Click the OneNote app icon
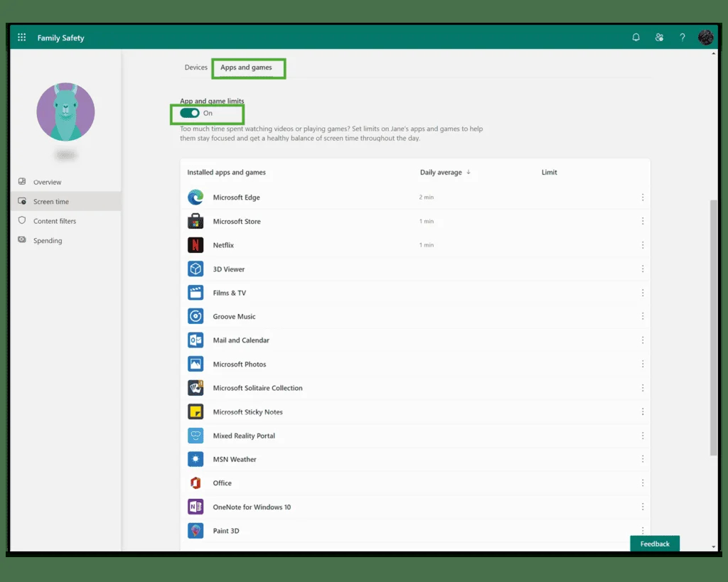 pyautogui.click(x=196, y=507)
